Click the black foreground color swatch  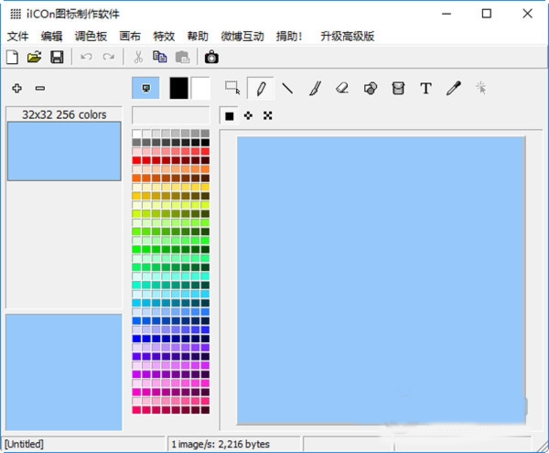(x=179, y=88)
